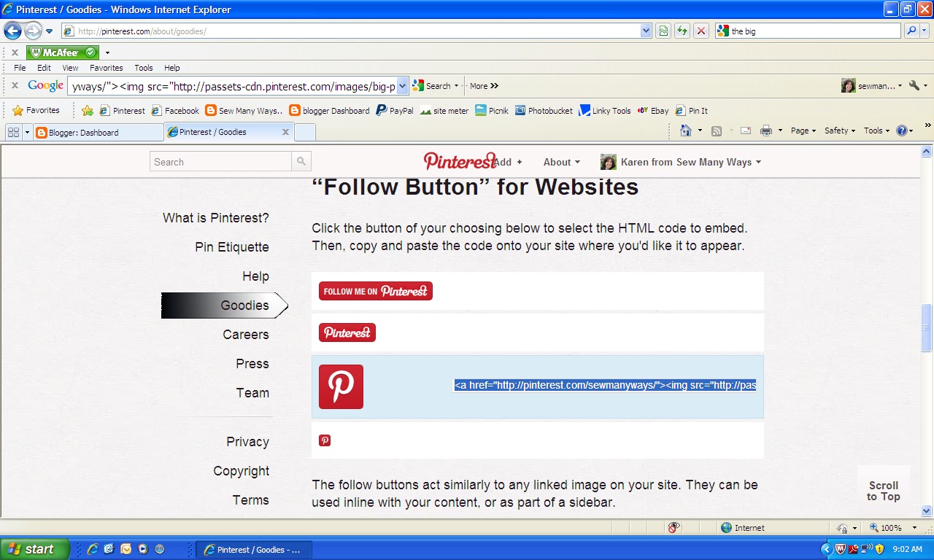
Task: Click the McAfee tray icon
Action: tap(839, 549)
